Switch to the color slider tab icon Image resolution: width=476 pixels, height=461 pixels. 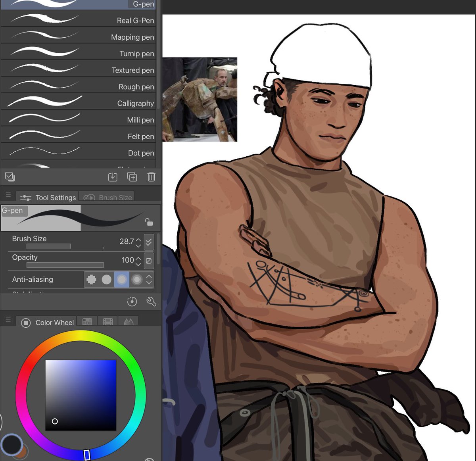pos(87,322)
